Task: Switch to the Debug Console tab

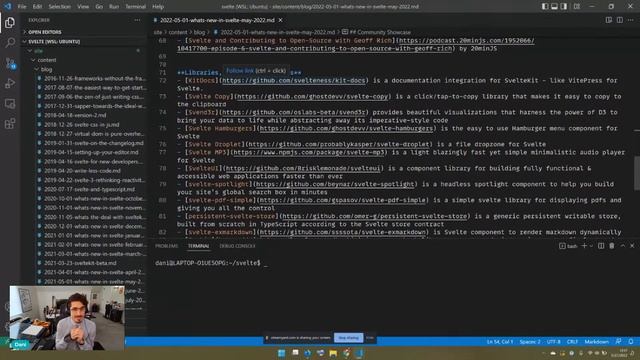Action: coord(238,246)
